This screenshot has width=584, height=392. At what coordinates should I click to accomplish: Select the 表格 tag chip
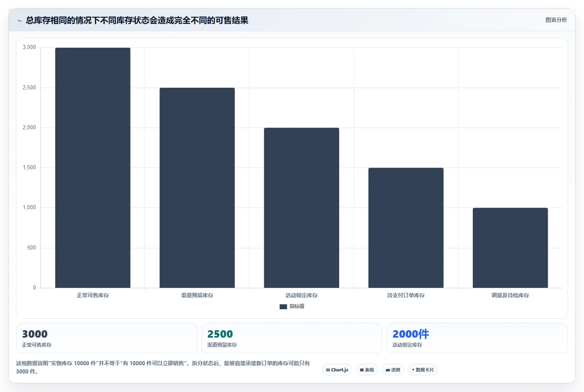(367, 370)
